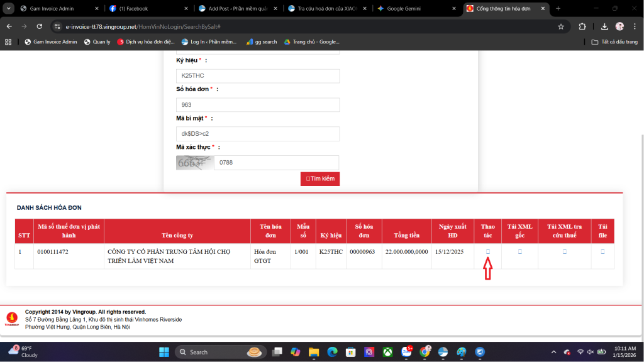This screenshot has height=362, width=644.
Task: Bookmark this page with the star icon
Action: point(560,26)
